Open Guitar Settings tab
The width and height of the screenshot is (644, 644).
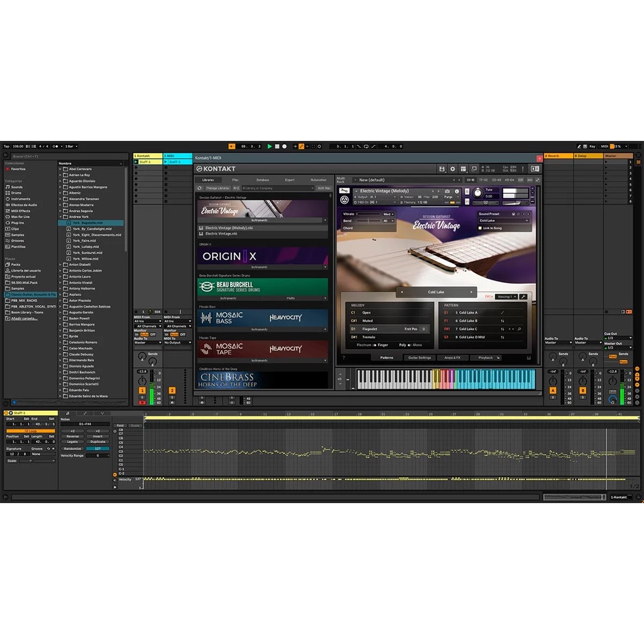point(419,358)
